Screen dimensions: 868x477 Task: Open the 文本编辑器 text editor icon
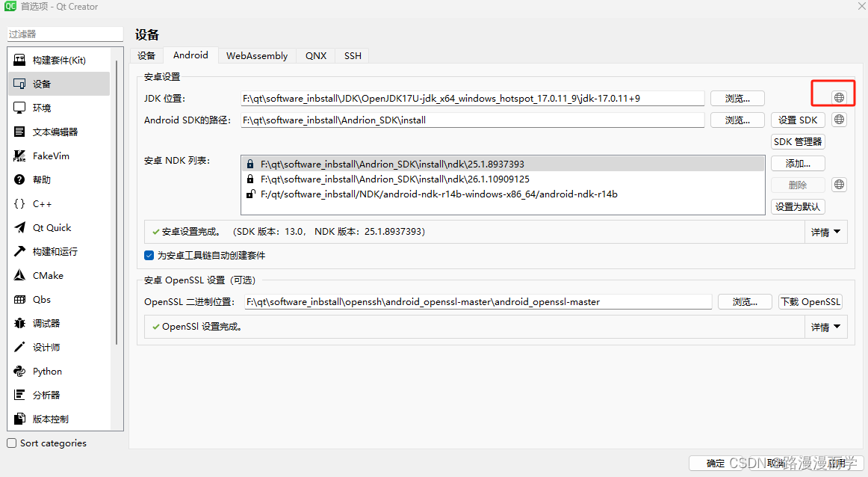[x=19, y=132]
